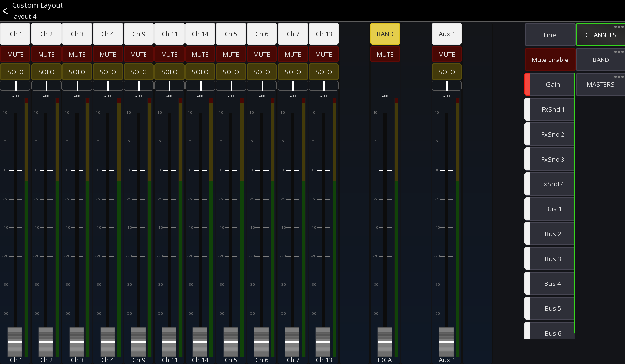Image resolution: width=625 pixels, height=364 pixels.
Task: Select Bus 2 in the mix list
Action: point(550,234)
